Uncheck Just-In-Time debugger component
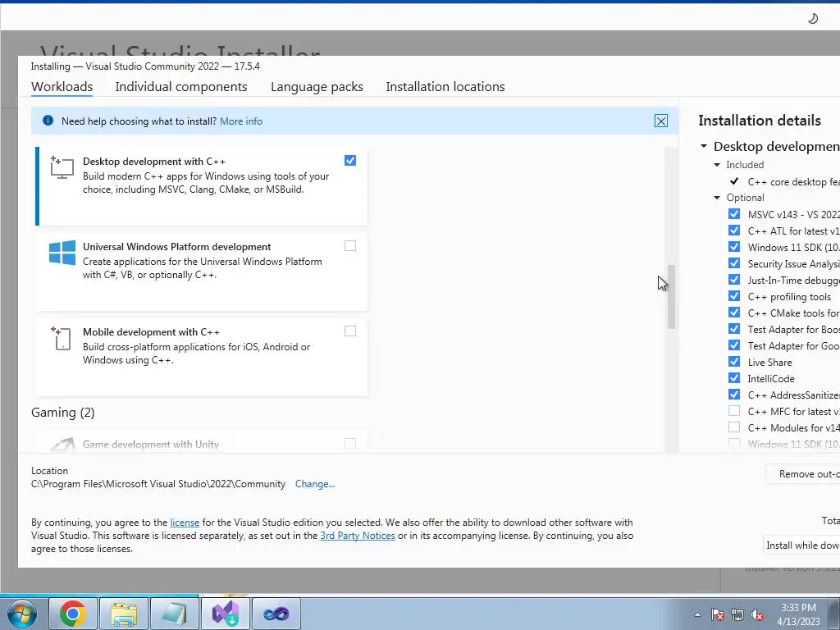Viewport: 840px width, 630px height. [734, 280]
